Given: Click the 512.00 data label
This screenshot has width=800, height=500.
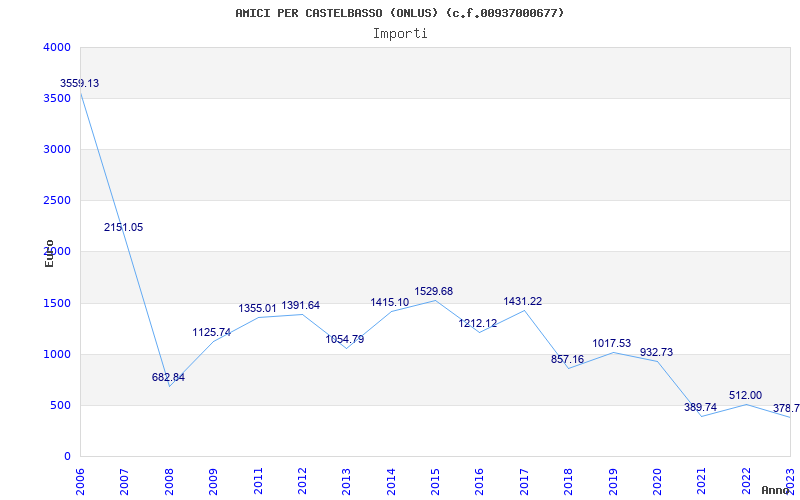Looking at the screenshot, I should 745,395.
